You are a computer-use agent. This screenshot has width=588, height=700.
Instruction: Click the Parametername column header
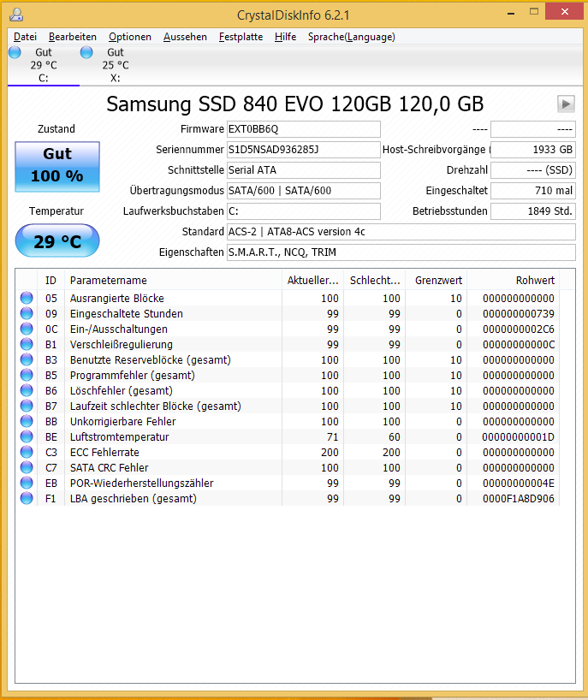[x=173, y=281]
